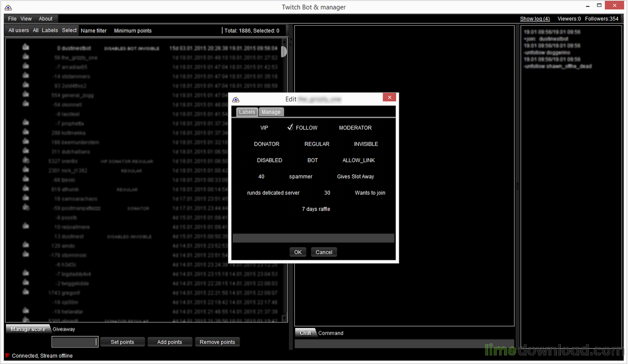Toggle the 7 days raffle label
Image resolution: width=628 pixels, height=364 pixels.
tap(316, 209)
